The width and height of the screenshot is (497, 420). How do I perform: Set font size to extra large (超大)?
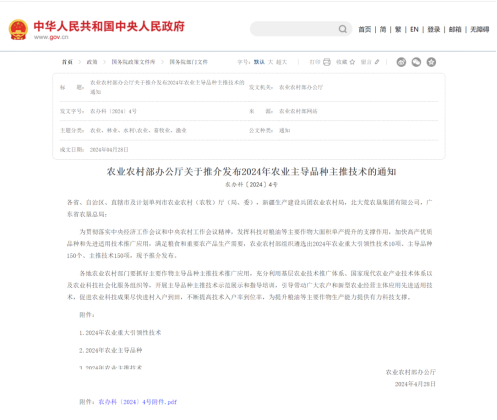pos(282,62)
